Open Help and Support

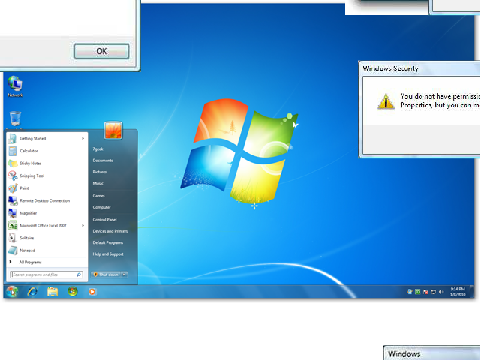[x=108, y=254]
